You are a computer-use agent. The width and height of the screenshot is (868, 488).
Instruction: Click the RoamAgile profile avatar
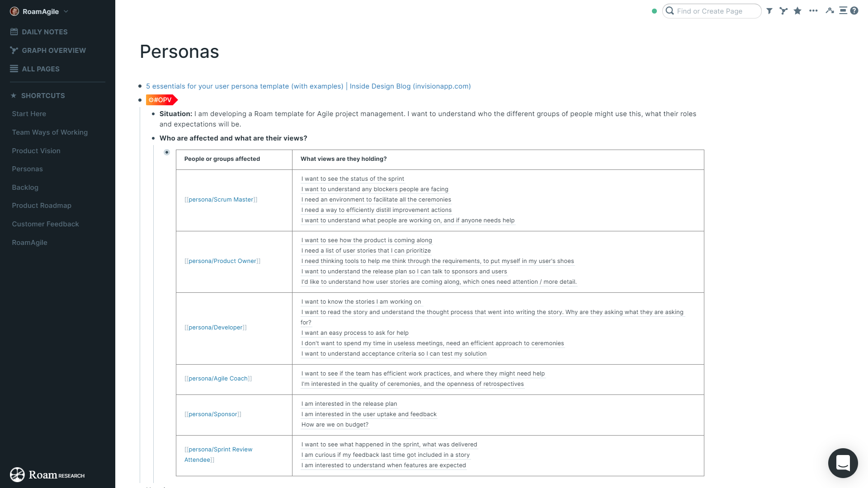pos(14,11)
